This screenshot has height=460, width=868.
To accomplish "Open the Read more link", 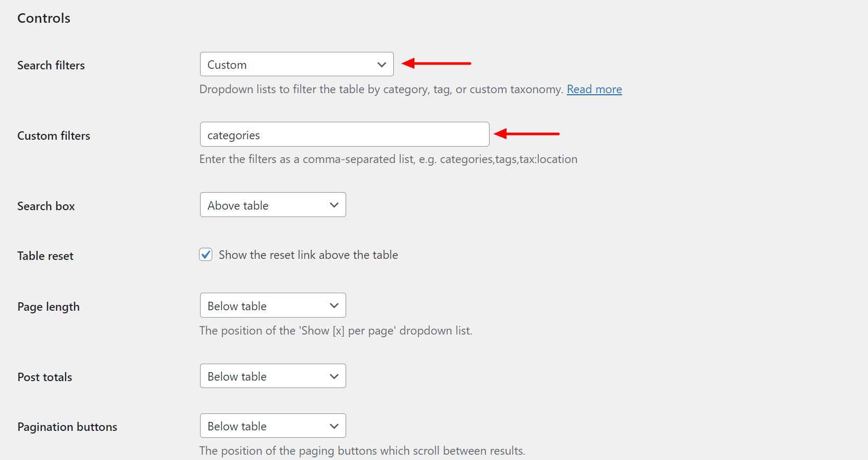I will [594, 89].
